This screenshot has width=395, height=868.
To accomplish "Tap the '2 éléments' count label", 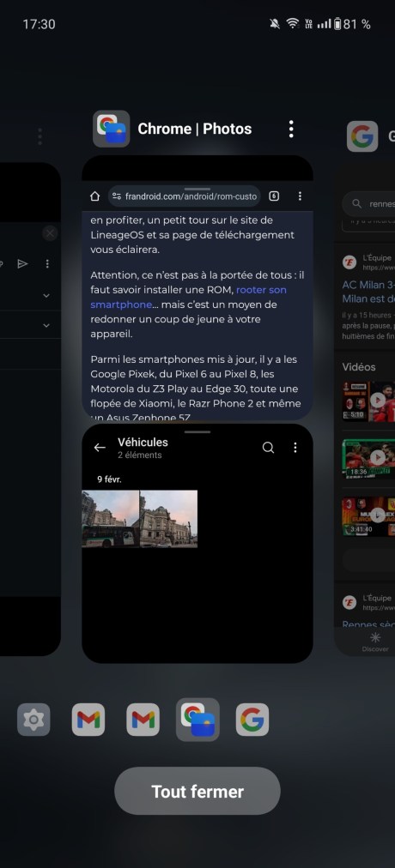I will [140, 455].
